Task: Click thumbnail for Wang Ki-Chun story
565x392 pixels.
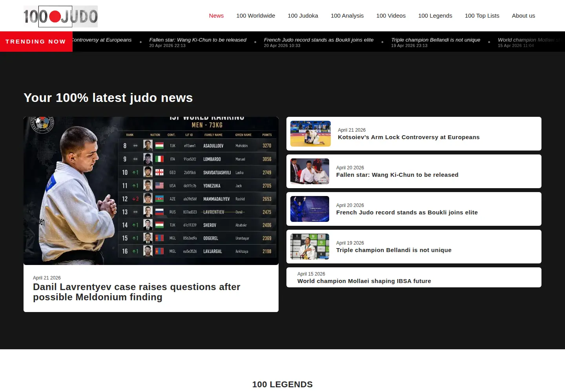Action: (310, 171)
